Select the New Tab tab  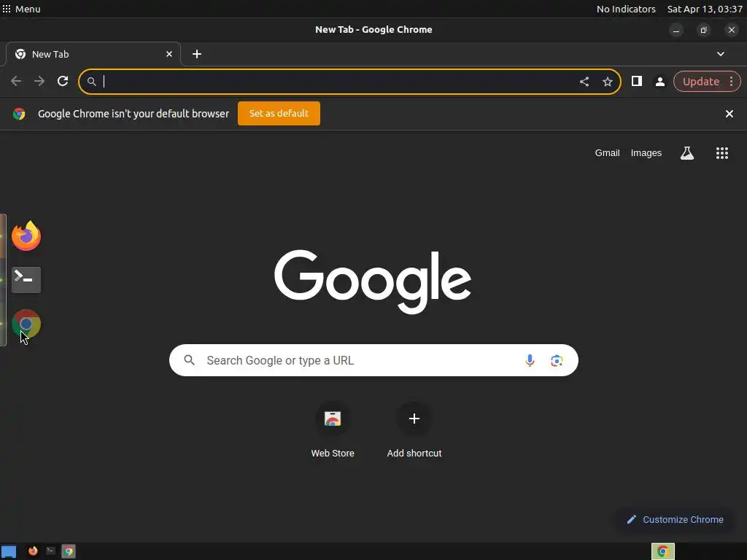click(x=93, y=54)
